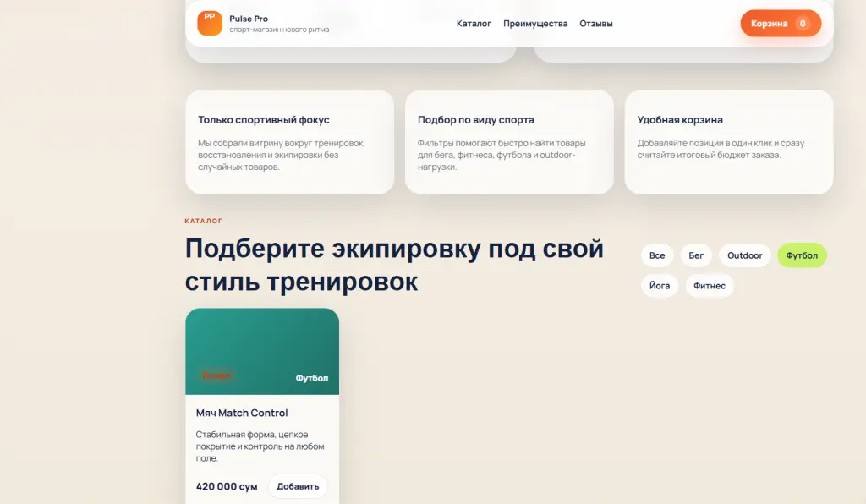
Task: Click the cart item counter badge
Action: (x=803, y=23)
